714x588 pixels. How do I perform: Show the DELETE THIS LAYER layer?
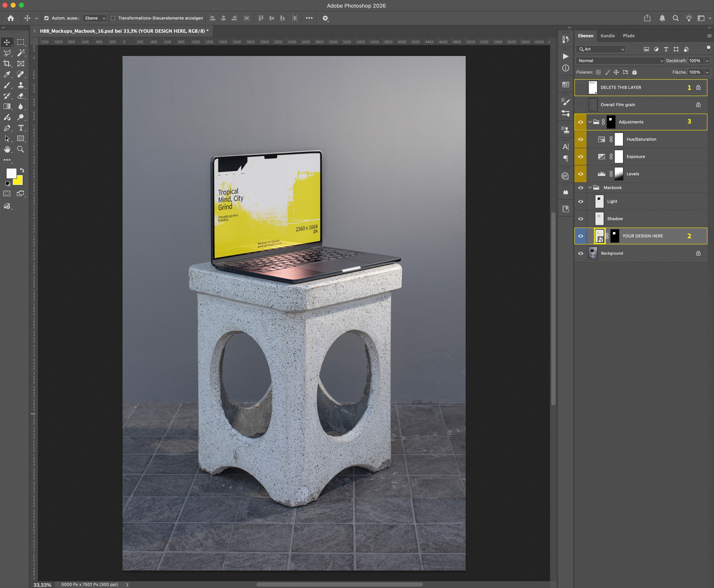581,87
